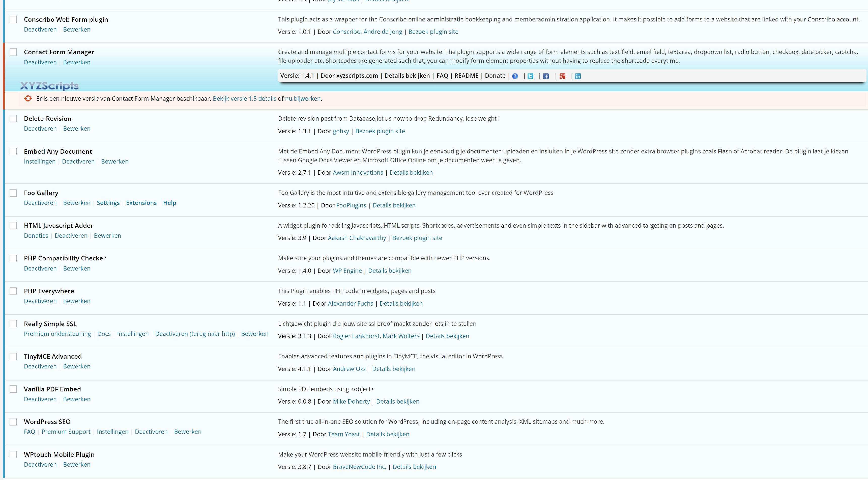Open Alexander Fuchs author link
The height and width of the screenshot is (480, 868).
point(351,304)
